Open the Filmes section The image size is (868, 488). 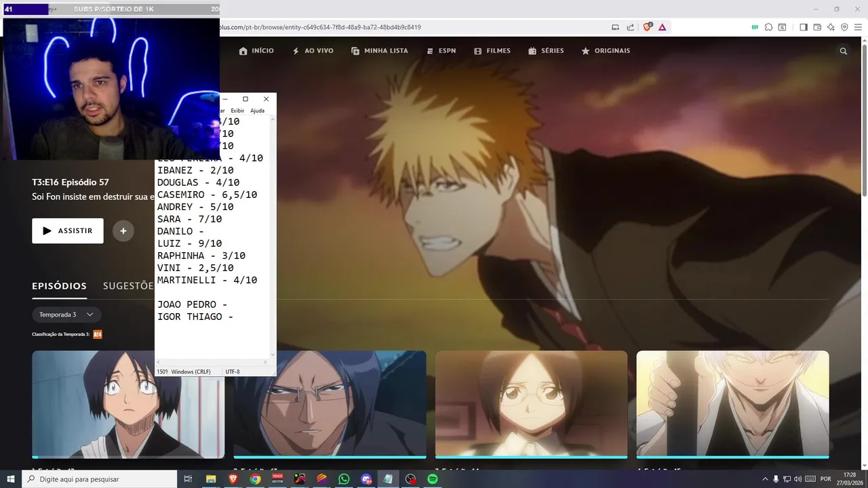pyautogui.click(x=492, y=51)
